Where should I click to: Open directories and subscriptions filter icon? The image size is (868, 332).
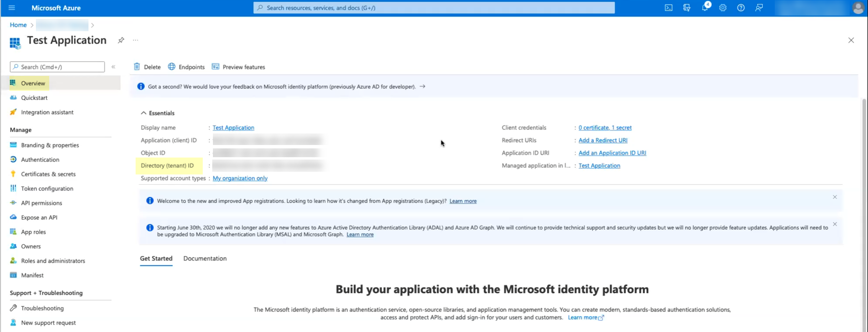click(687, 8)
